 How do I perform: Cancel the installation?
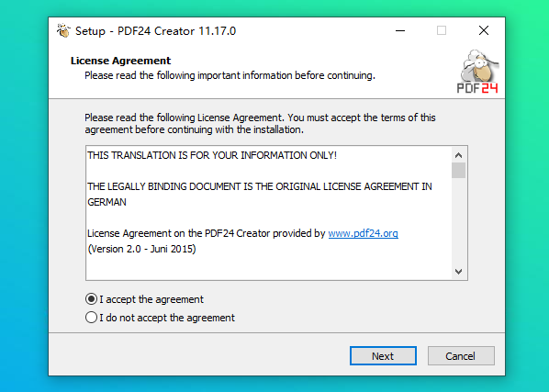pos(461,356)
